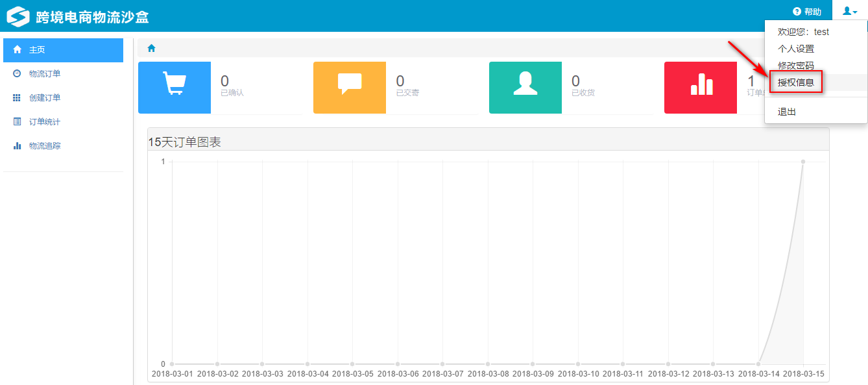Open 授权信息 in the user menu
Viewport: 868px width, 385px height.
click(796, 82)
